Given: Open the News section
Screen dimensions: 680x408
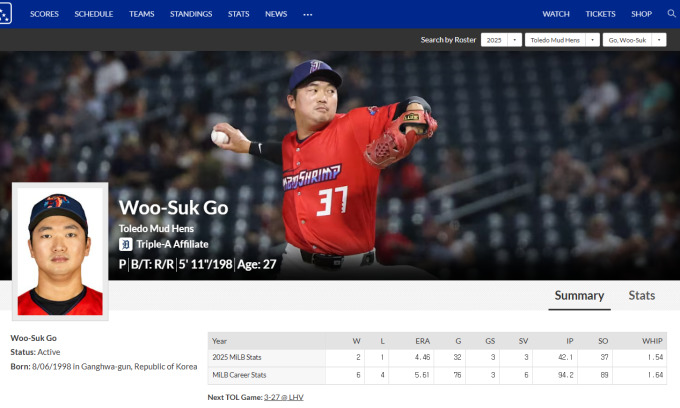Looking at the screenshot, I should tap(276, 14).
